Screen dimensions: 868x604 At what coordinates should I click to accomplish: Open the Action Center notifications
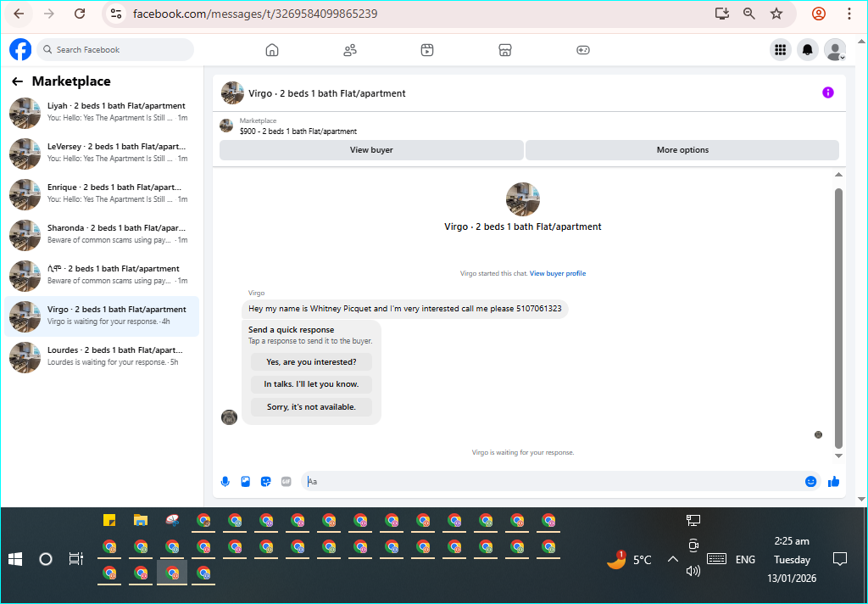coord(840,559)
